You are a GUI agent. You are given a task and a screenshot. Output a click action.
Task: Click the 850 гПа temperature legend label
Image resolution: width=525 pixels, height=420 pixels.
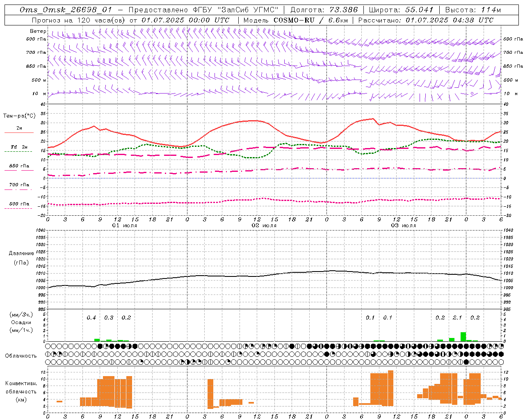click(x=19, y=166)
